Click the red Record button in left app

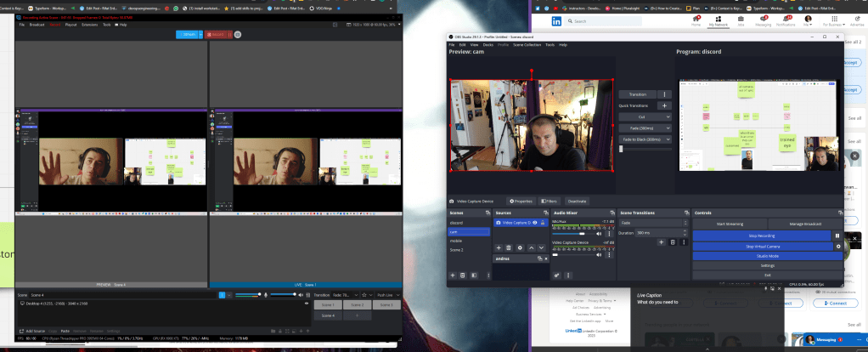point(216,34)
